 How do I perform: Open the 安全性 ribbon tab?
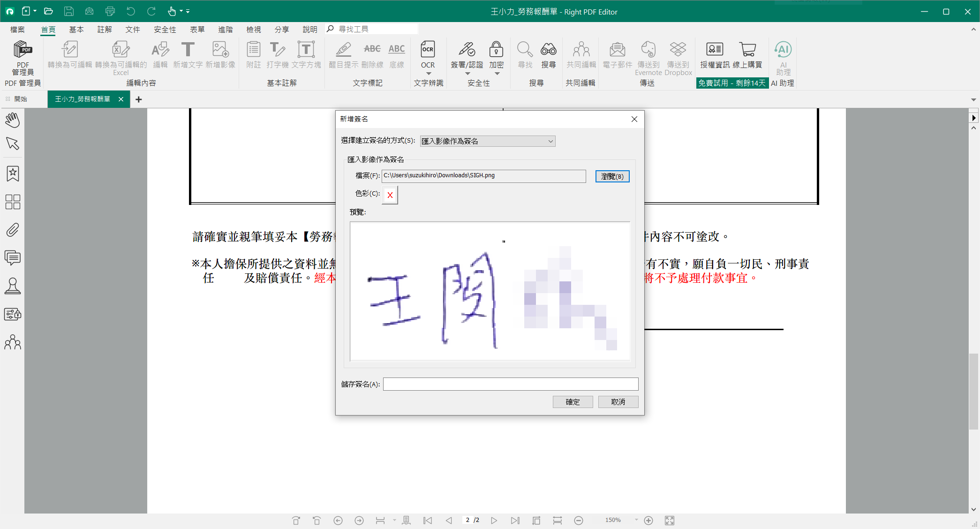(165, 30)
